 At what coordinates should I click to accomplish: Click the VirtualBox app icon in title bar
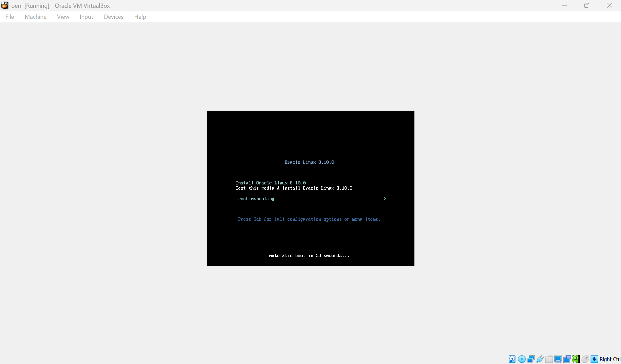coord(5,6)
